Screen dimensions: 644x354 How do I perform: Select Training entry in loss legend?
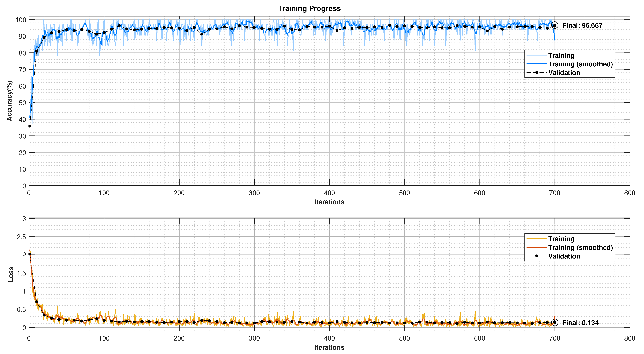[x=561, y=239]
